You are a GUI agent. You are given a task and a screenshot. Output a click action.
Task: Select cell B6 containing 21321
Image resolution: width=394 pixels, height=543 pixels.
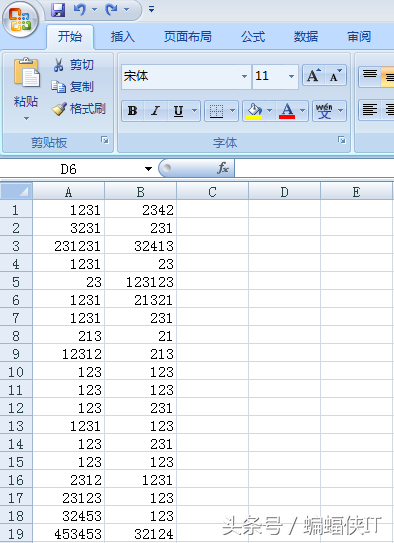[141, 300]
